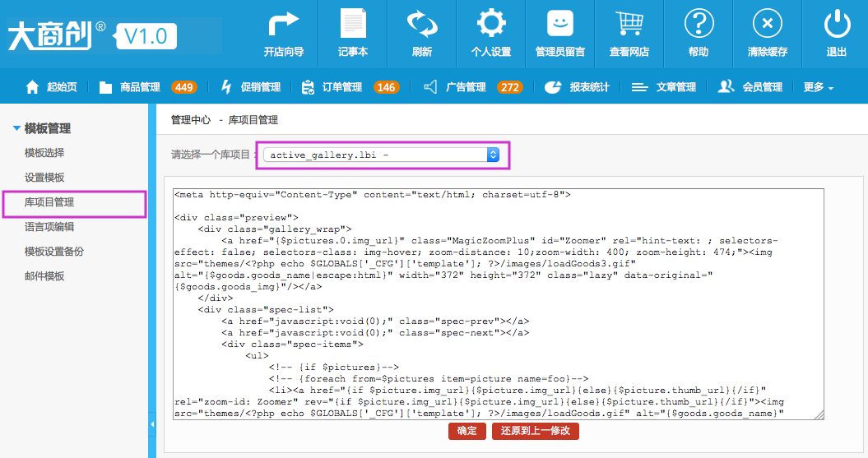The height and width of the screenshot is (458, 868).
Task: Click the 确定 confirm button
Action: click(x=467, y=431)
